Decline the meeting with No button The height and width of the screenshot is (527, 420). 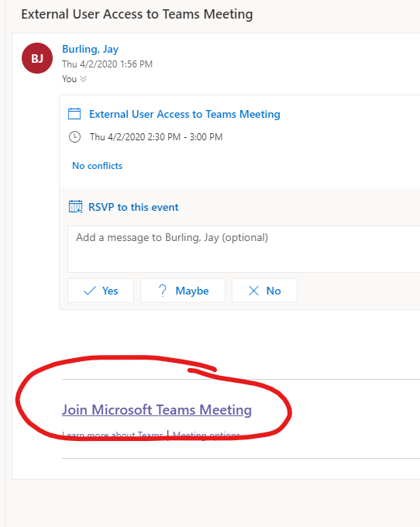(x=264, y=291)
